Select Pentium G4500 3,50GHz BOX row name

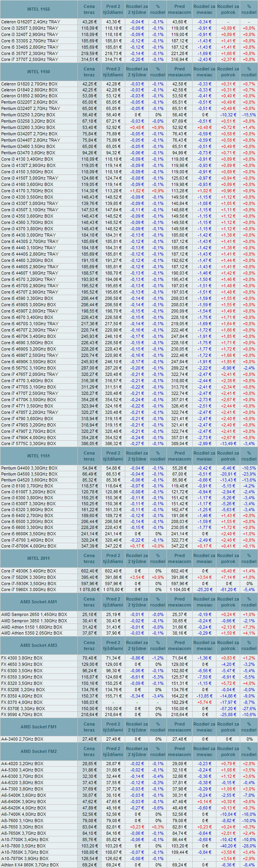pyautogui.click(x=29, y=474)
